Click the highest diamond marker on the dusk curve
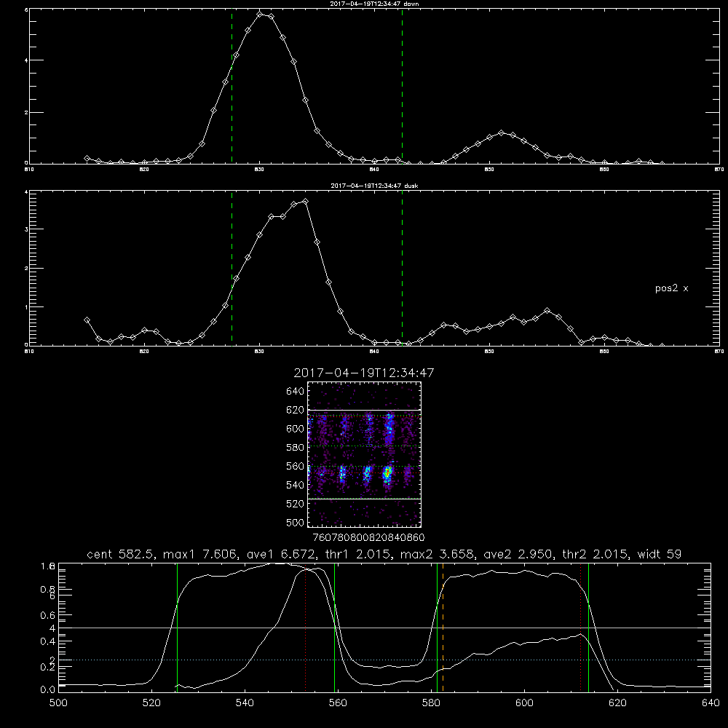 pos(305,201)
